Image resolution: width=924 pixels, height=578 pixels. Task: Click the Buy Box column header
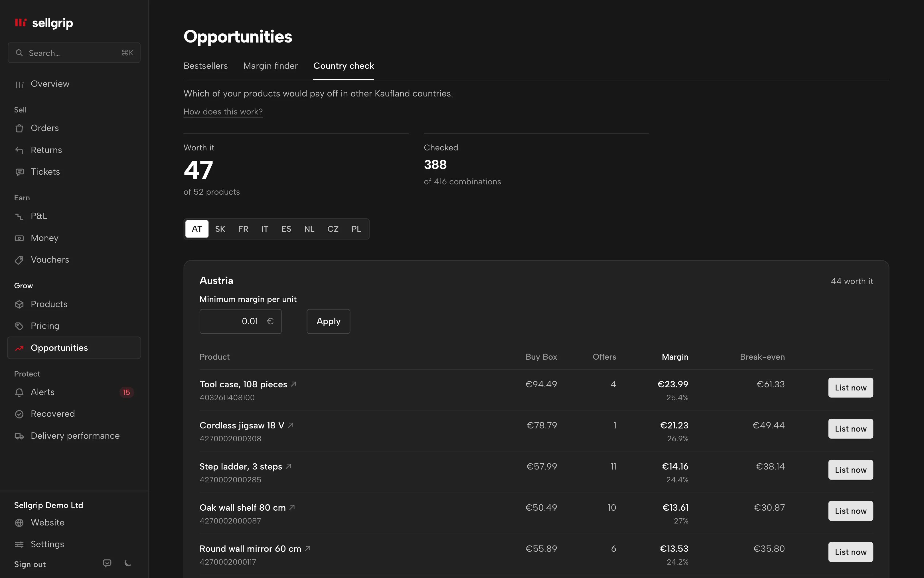pos(541,357)
